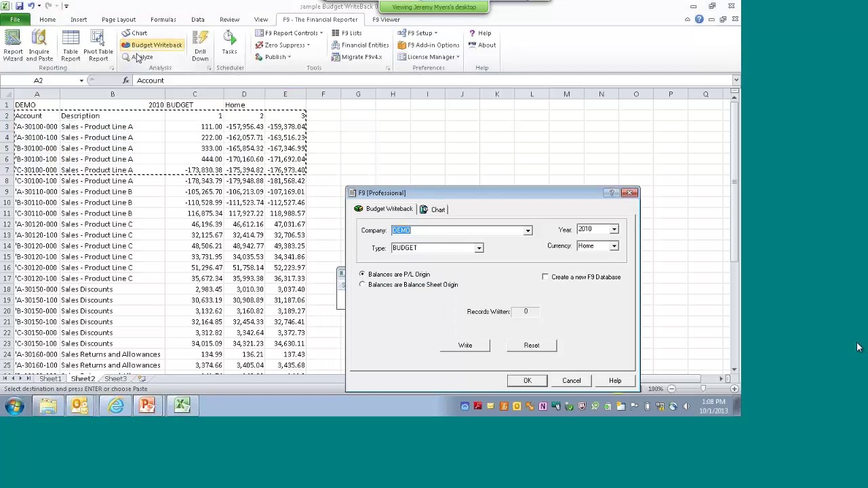This screenshot has height=488, width=868.
Task: Open the Windows Start menu
Action: pos(14,406)
